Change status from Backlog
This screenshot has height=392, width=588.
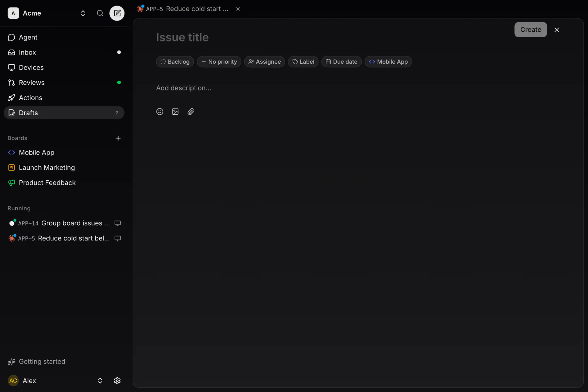pos(175,62)
